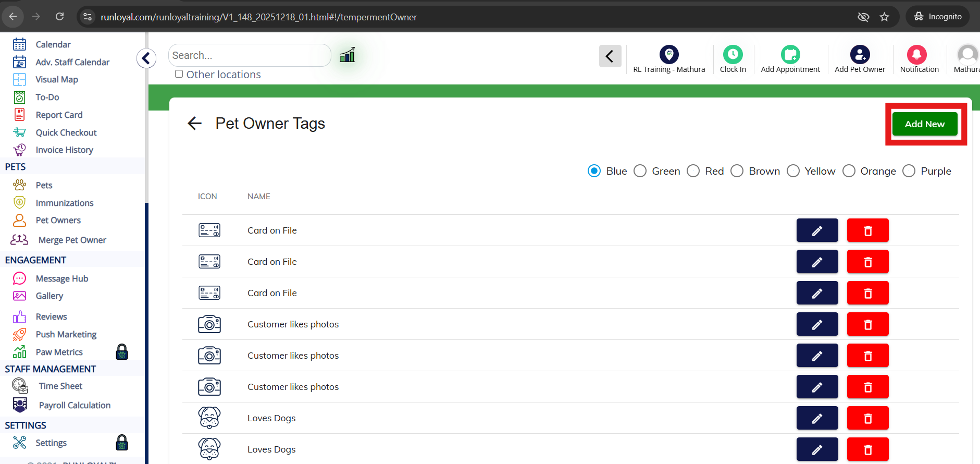Open Merge Pet Owner icon
980x464 pixels.
click(19, 240)
